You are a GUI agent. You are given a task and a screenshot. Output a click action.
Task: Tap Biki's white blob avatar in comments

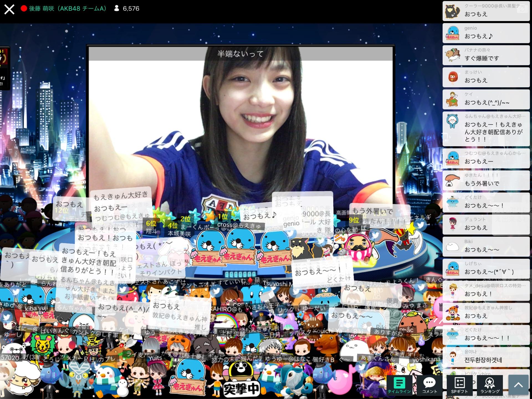pyautogui.click(x=453, y=247)
